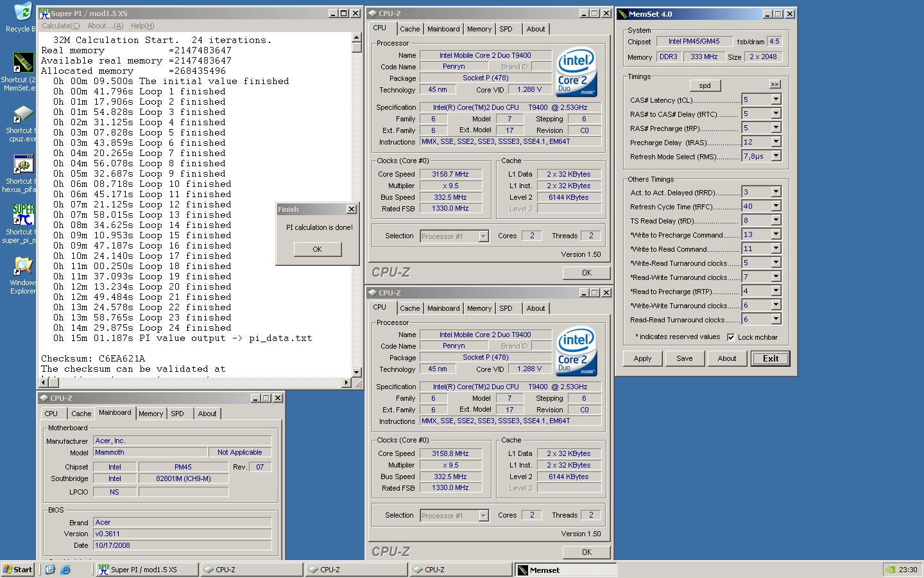Open the Precharge Delay (tRAS) dropdown

coord(776,142)
